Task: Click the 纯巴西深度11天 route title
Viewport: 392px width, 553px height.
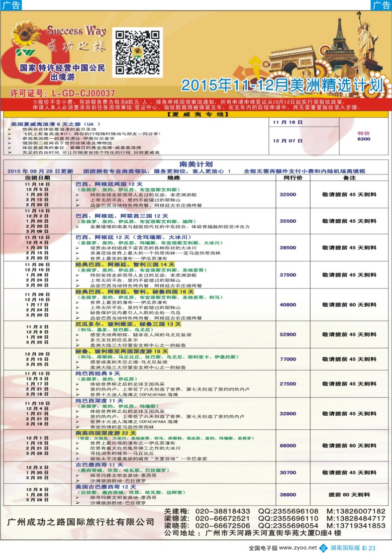Action: tap(99, 401)
